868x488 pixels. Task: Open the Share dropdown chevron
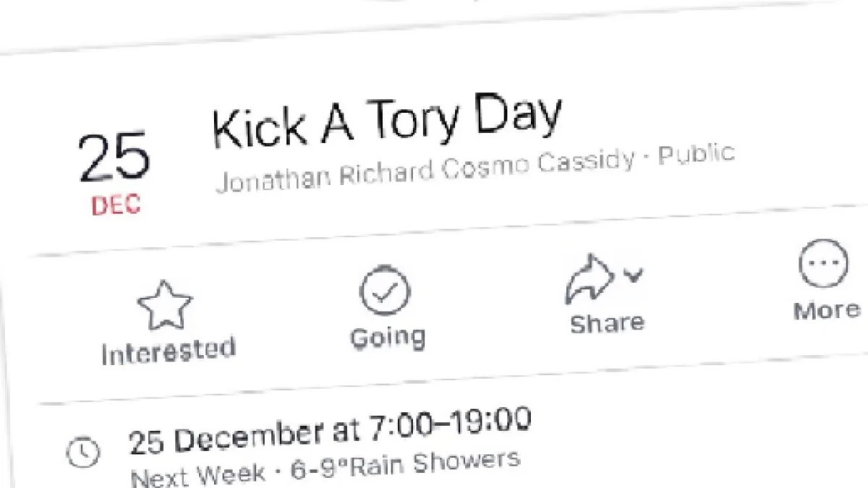pos(634,275)
